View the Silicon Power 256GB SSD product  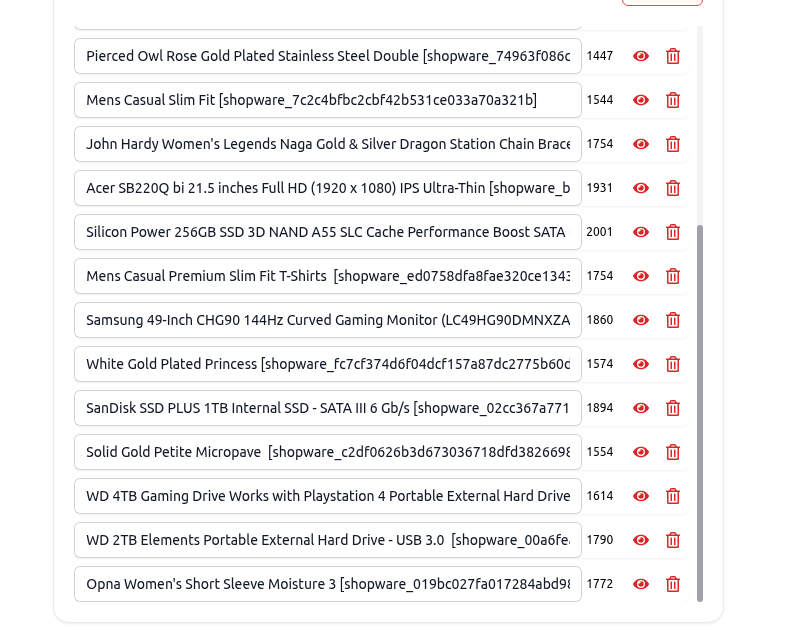(x=641, y=232)
